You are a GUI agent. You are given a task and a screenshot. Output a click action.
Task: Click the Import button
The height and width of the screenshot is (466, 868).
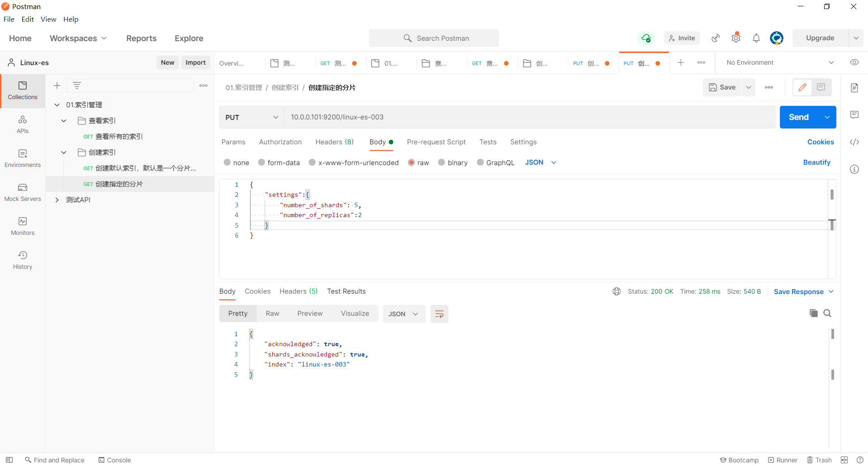196,62
